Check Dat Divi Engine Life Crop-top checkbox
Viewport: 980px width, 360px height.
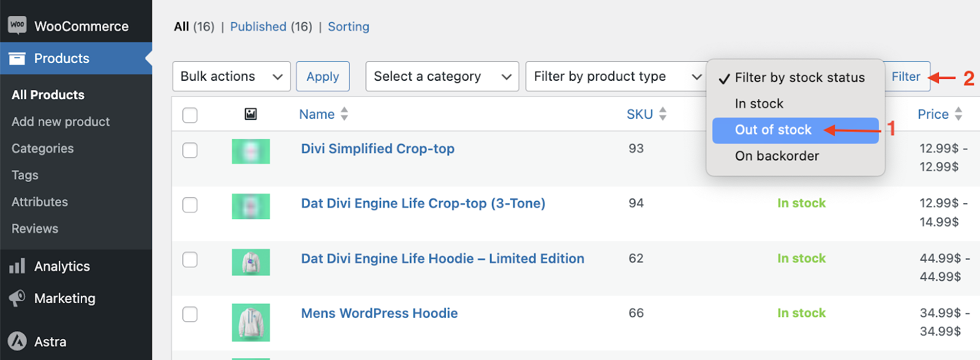pos(190,204)
